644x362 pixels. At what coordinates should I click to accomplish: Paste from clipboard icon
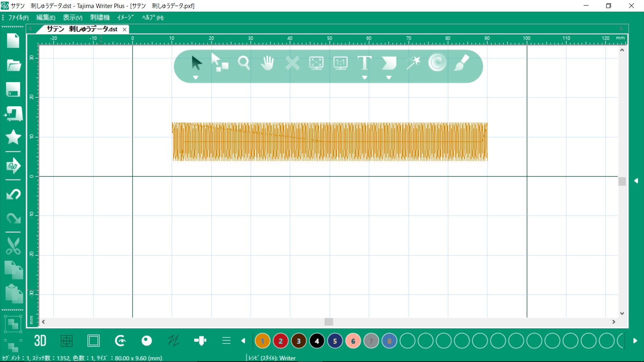14,294
